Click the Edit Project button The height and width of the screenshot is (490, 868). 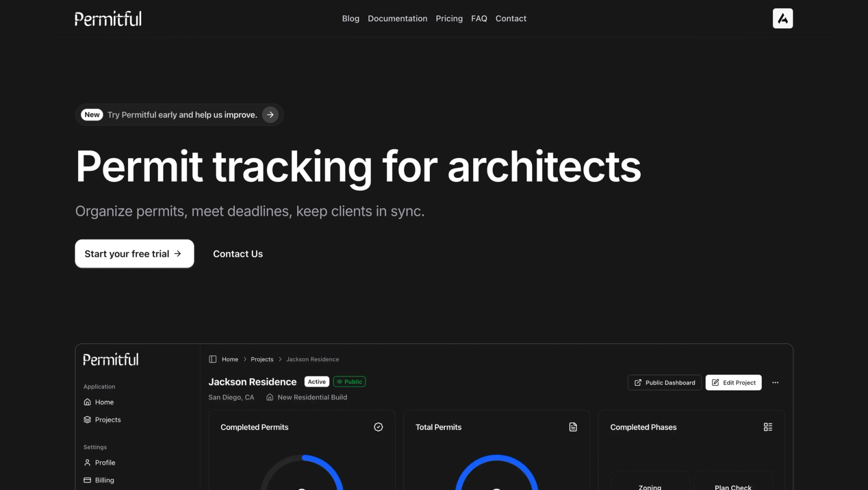(733, 383)
